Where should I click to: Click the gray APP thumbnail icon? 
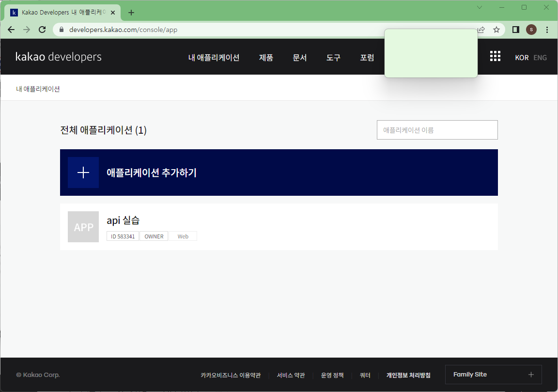83,227
